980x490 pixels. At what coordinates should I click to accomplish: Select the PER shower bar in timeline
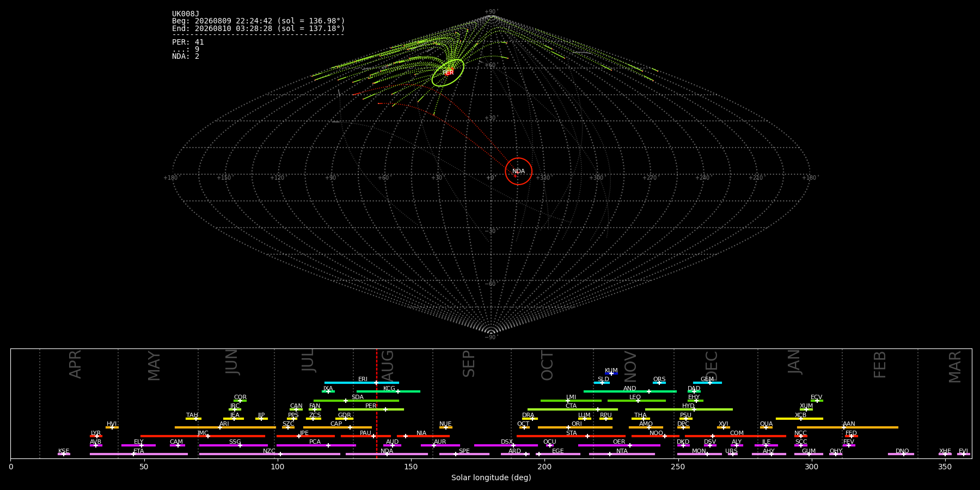tap(371, 409)
